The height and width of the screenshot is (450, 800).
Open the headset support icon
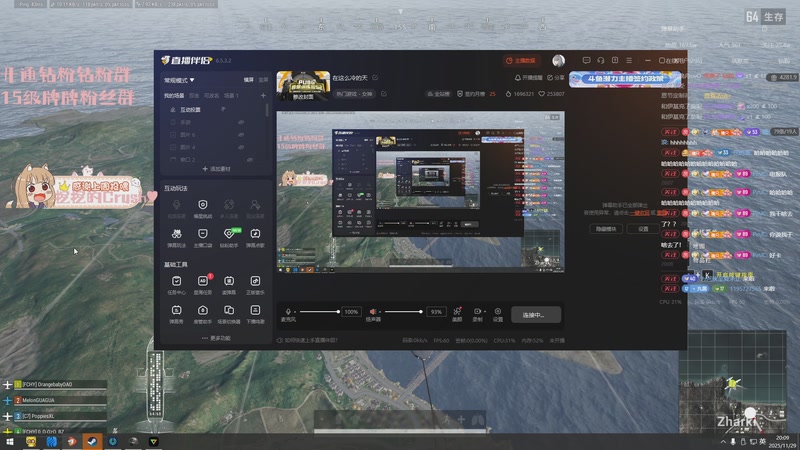coord(601,60)
